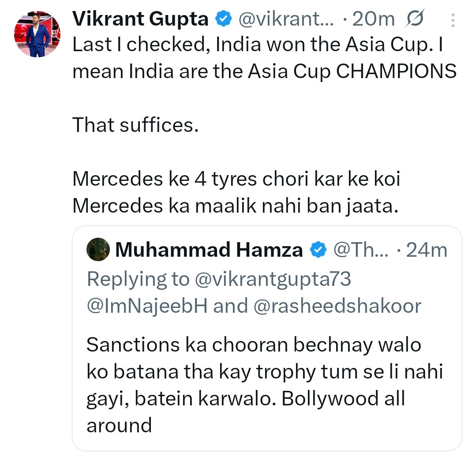Open the 24m quoted post timestamp
476x457 pixels.
(426, 250)
